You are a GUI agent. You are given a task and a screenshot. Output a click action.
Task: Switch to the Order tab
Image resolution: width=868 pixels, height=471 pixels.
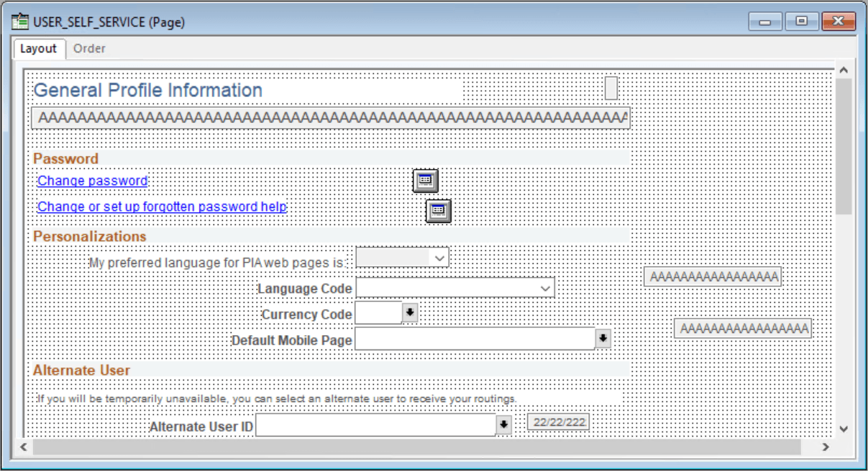coord(88,48)
